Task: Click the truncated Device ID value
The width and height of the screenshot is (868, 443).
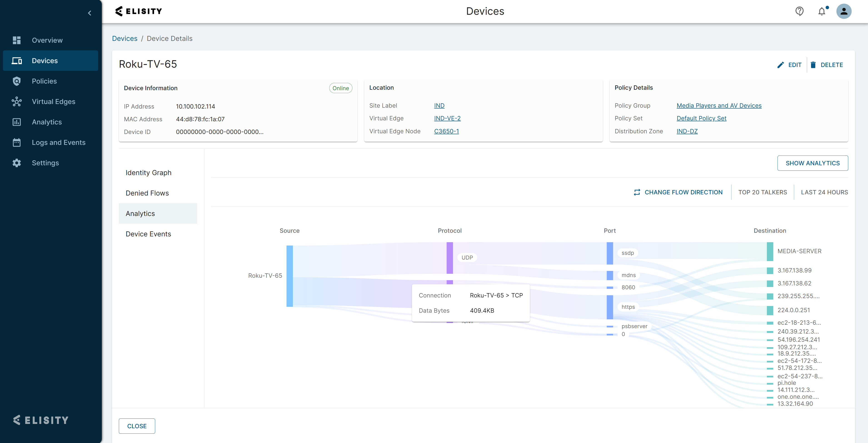Action: (x=220, y=132)
